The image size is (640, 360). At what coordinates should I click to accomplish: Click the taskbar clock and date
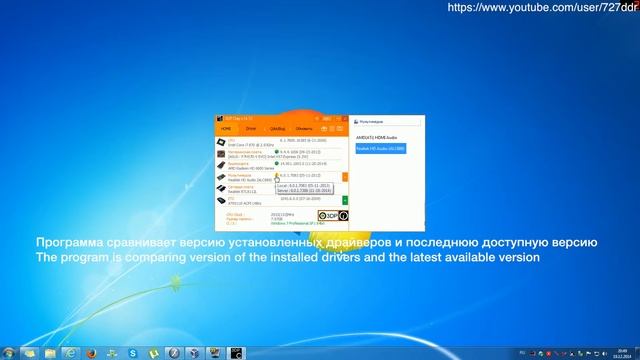coord(622,353)
